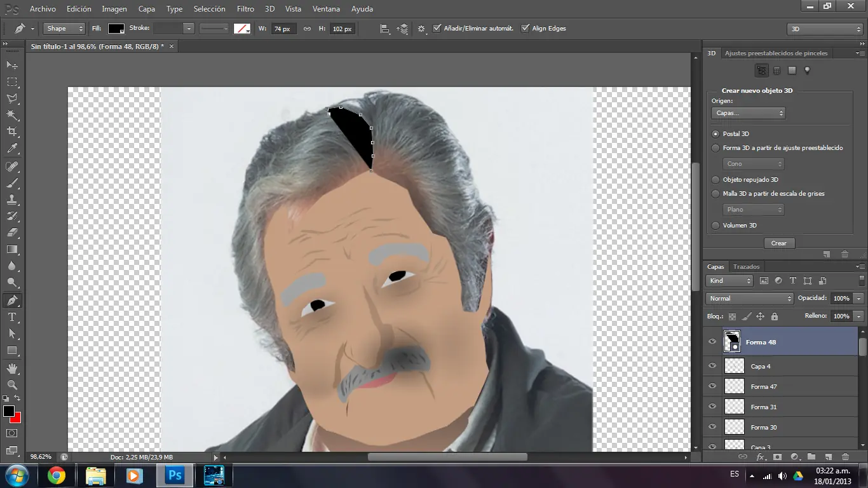Delete layer with Layers panel trash icon
Screen dimensions: 868x488
(845, 457)
